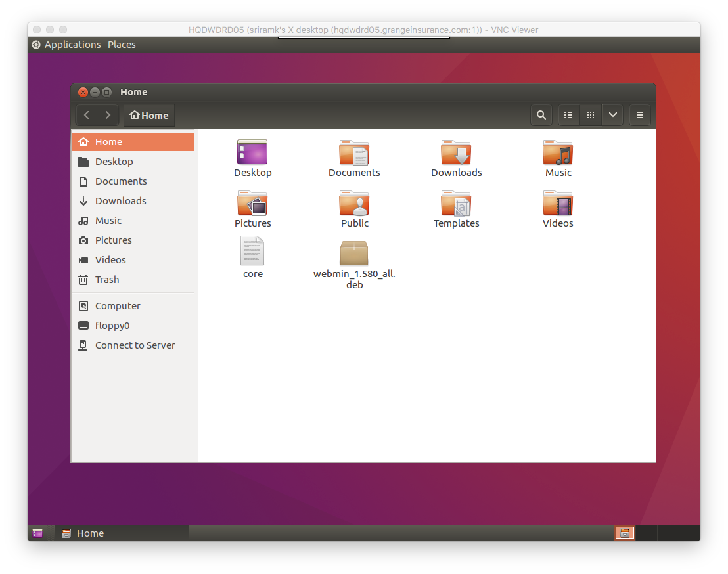
Task: Switch to list view mode
Action: tap(568, 115)
